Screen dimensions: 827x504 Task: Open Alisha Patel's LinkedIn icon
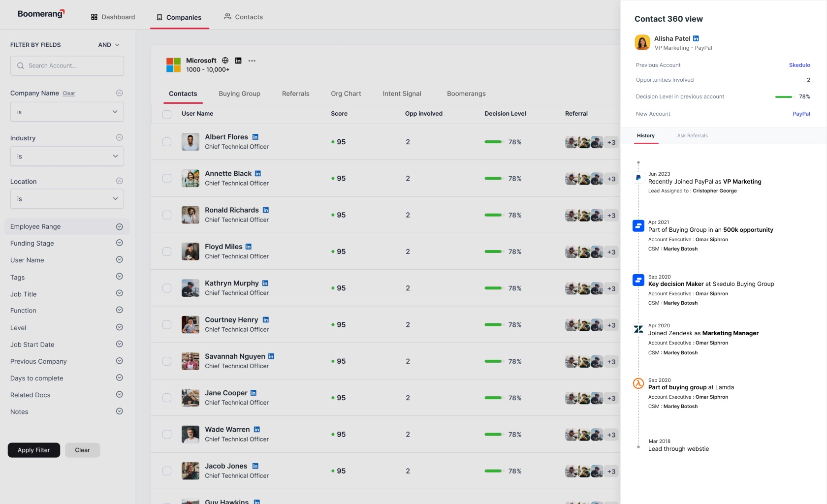coord(696,38)
